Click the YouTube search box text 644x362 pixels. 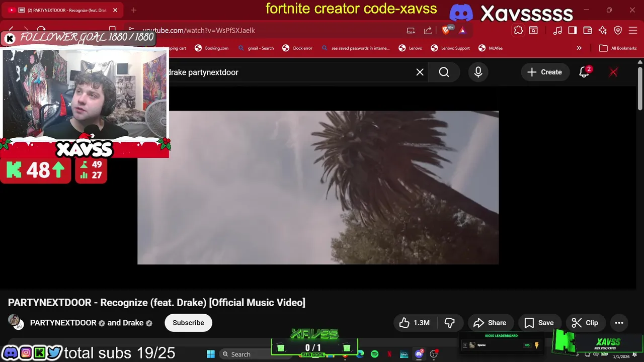tap(203, 72)
